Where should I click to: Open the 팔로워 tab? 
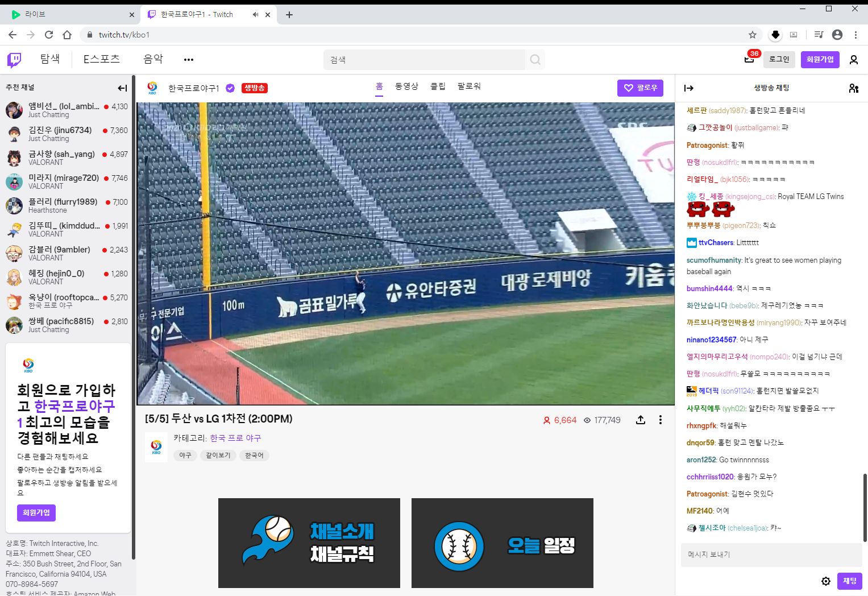pos(469,86)
